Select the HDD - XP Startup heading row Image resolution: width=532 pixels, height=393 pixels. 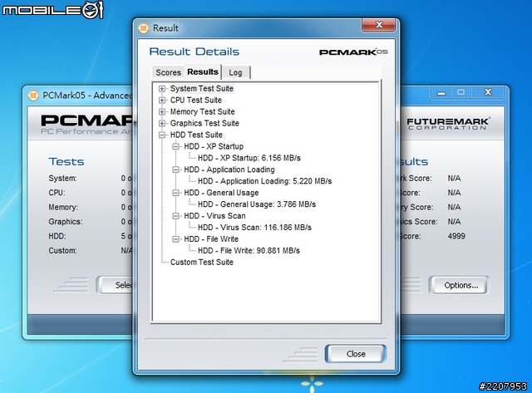tap(214, 146)
